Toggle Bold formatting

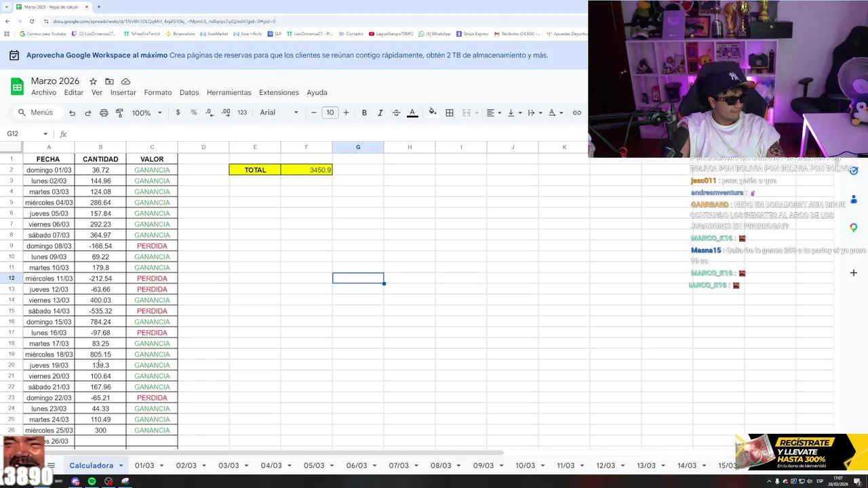pyautogui.click(x=364, y=113)
